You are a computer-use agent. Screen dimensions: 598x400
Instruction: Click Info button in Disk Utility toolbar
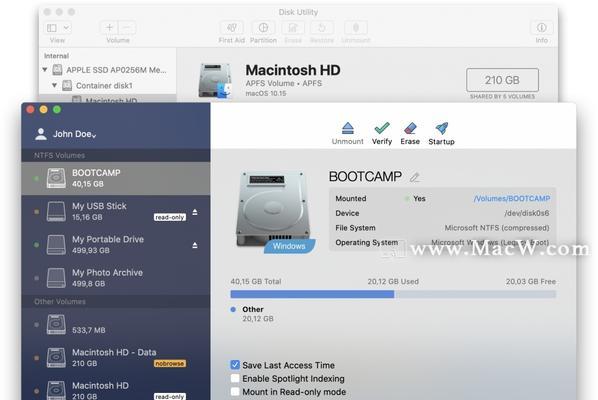(542, 27)
